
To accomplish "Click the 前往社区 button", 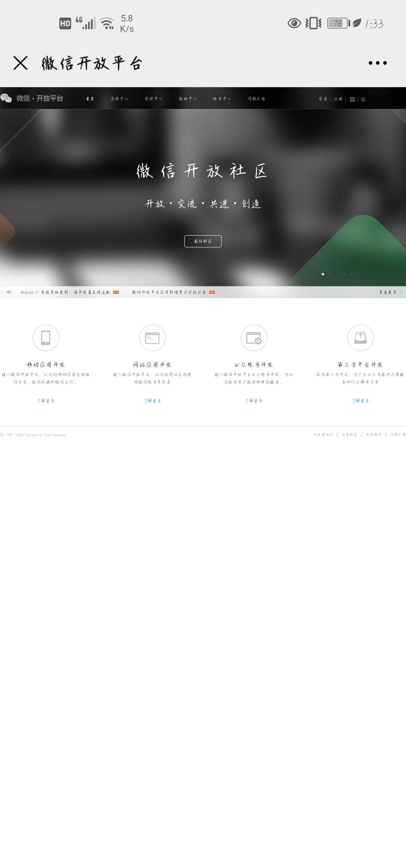I will click(x=203, y=241).
